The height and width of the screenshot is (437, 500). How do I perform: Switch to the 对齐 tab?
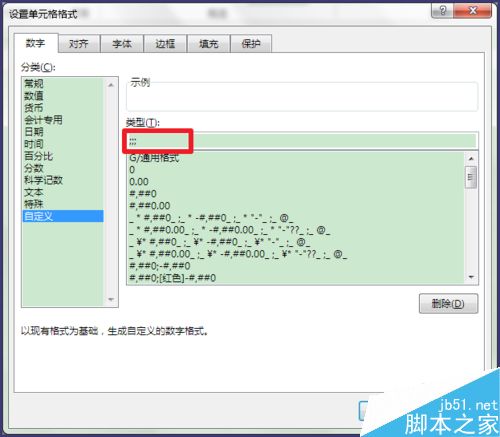[79, 44]
